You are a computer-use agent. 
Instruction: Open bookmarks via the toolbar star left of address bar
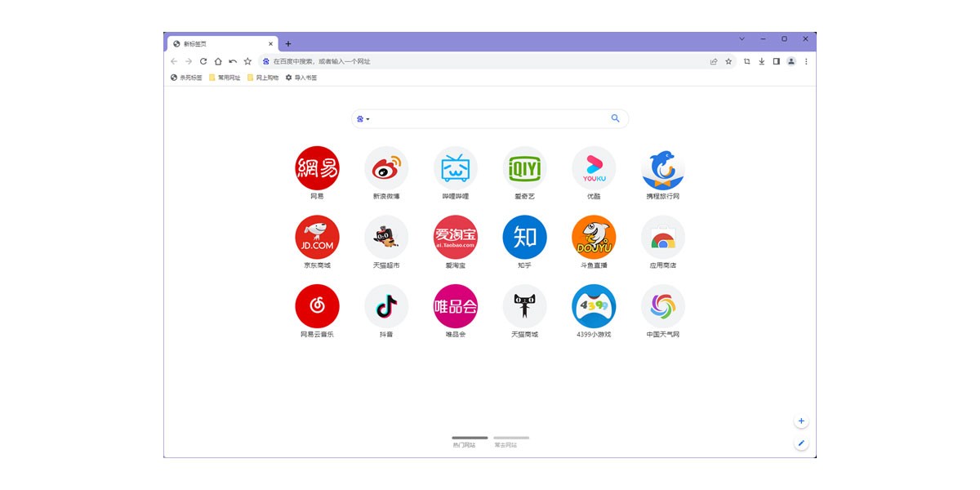point(247,61)
